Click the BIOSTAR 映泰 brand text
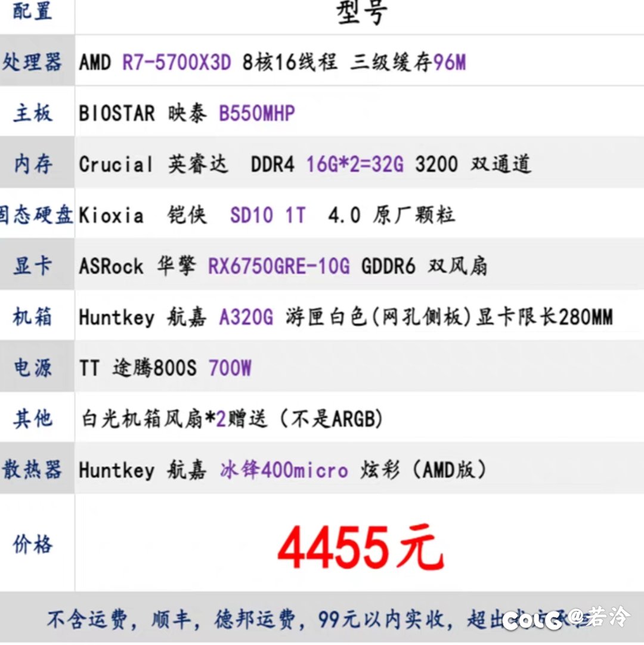The width and height of the screenshot is (644, 645). [x=143, y=113]
